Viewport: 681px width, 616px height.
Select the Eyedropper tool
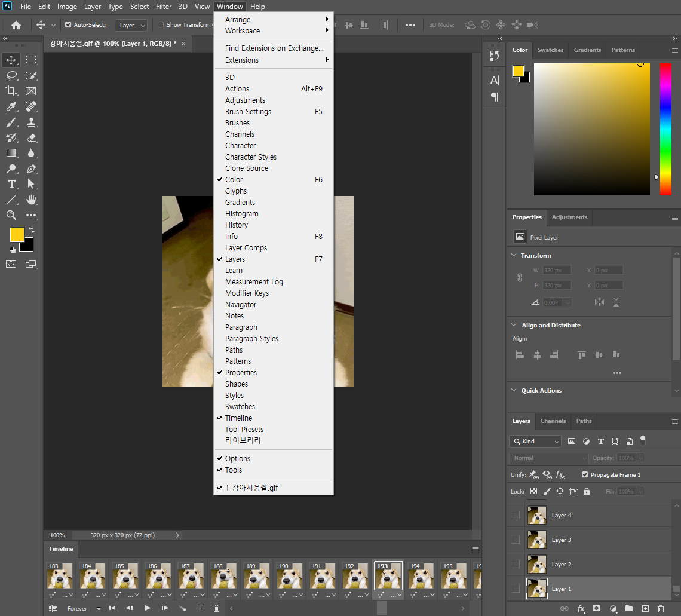(11, 106)
